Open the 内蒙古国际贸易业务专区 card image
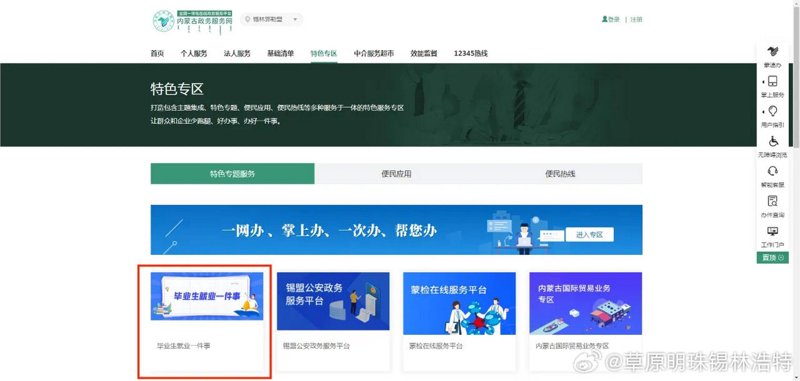 coord(586,303)
